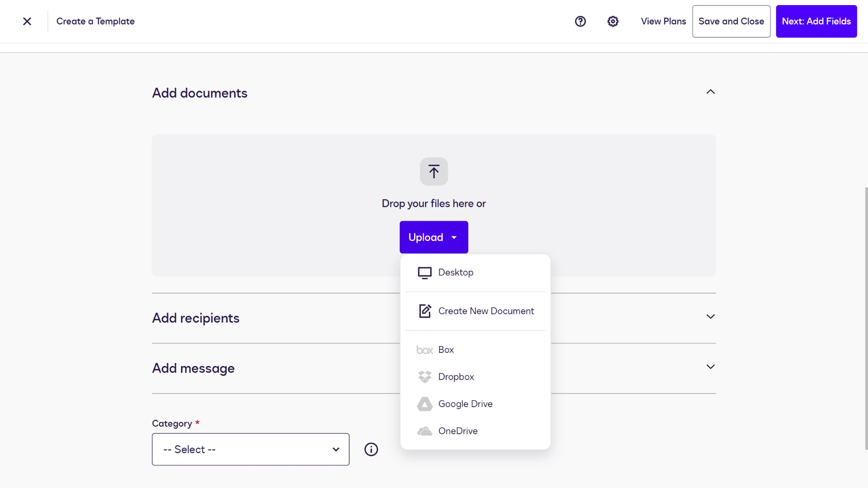The width and height of the screenshot is (868, 488).
Task: Collapse the Add documents section chevron
Action: pyautogui.click(x=710, y=92)
